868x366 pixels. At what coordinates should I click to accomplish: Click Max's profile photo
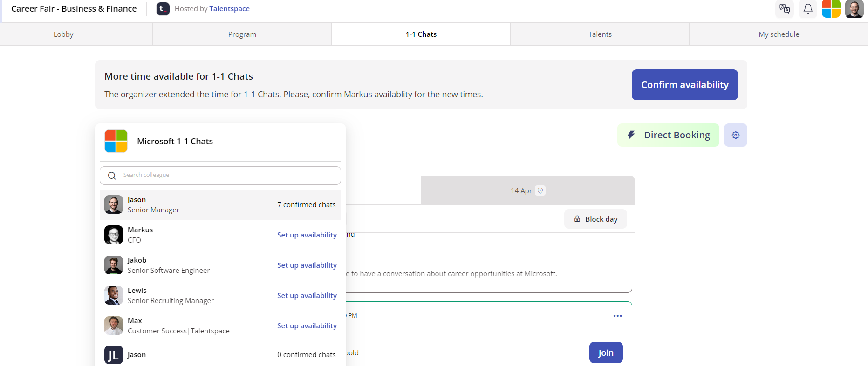point(114,325)
